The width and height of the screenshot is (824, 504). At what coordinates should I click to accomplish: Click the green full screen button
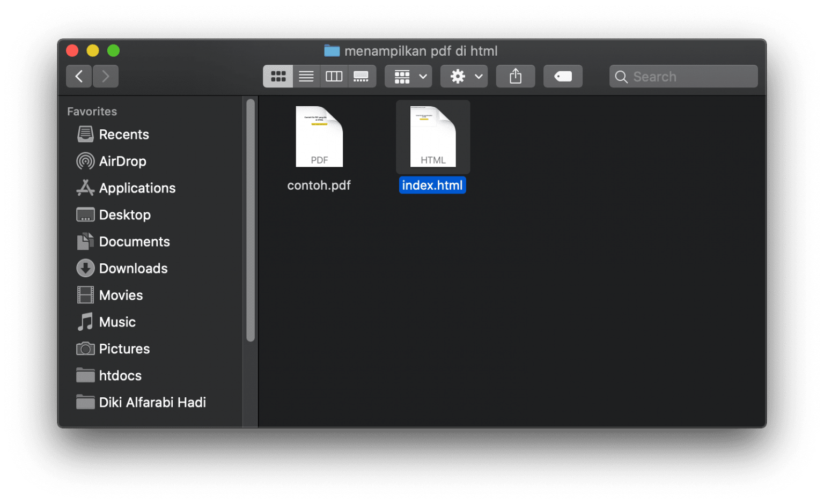[x=113, y=50]
